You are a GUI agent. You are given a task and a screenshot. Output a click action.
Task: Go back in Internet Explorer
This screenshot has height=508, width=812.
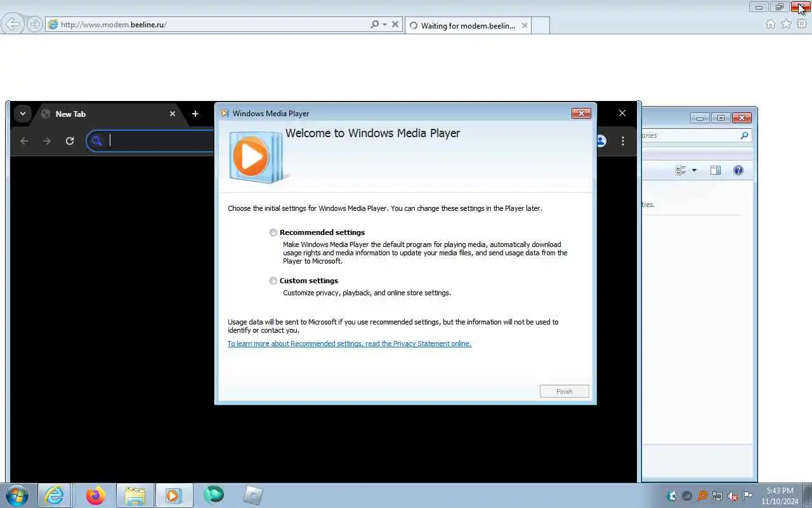pos(12,24)
